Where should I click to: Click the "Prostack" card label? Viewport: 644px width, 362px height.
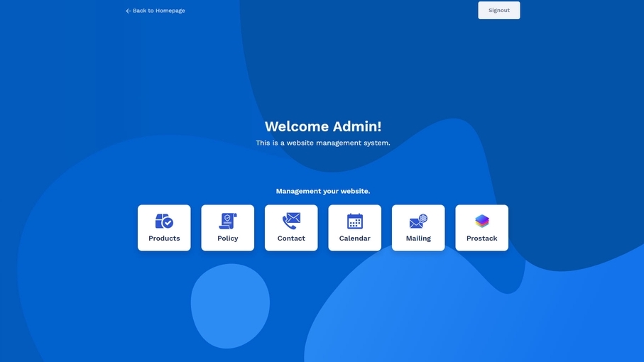pyautogui.click(x=482, y=238)
